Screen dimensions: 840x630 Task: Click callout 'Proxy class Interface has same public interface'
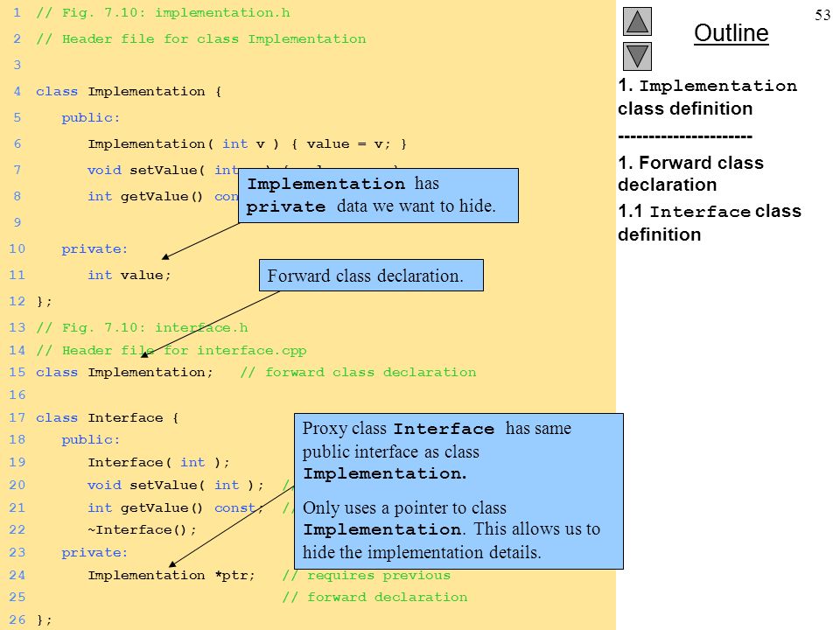pyautogui.click(x=458, y=491)
